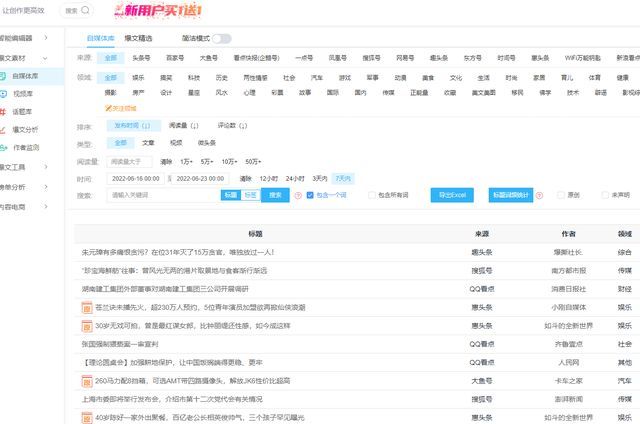Click the help icon beside 标题词频统计
Image resolution: width=640 pixels, height=424 pixels.
(x=539, y=195)
